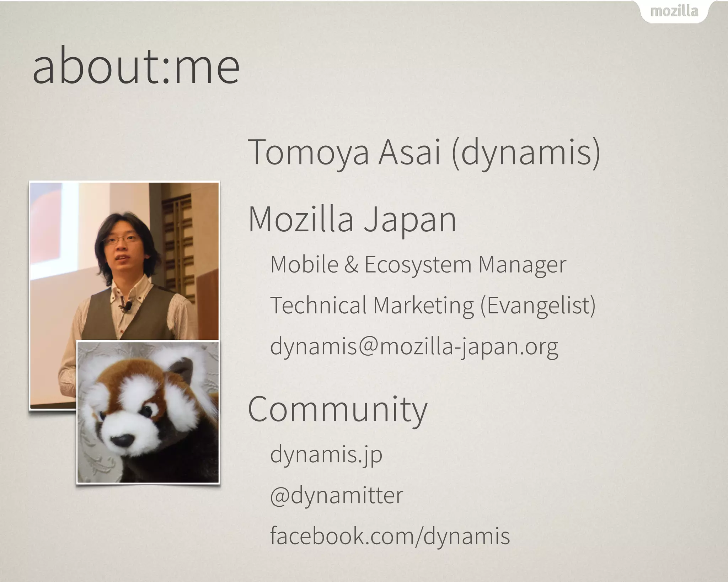728x582 pixels.
Task: Open the @dynamitter Twitter handle
Action: [337, 495]
